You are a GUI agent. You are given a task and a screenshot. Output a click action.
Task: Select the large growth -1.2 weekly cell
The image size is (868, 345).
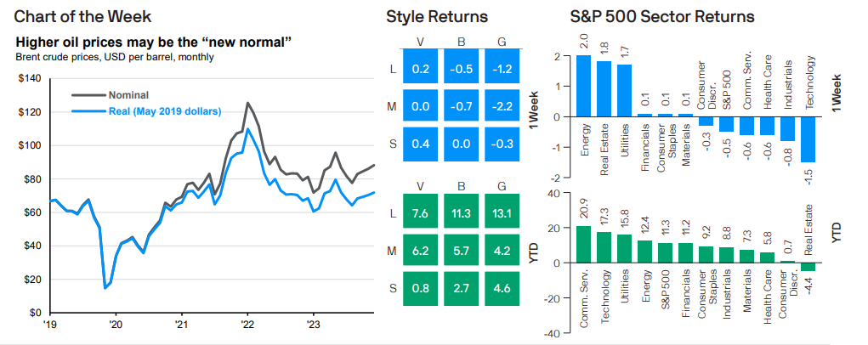(x=502, y=69)
